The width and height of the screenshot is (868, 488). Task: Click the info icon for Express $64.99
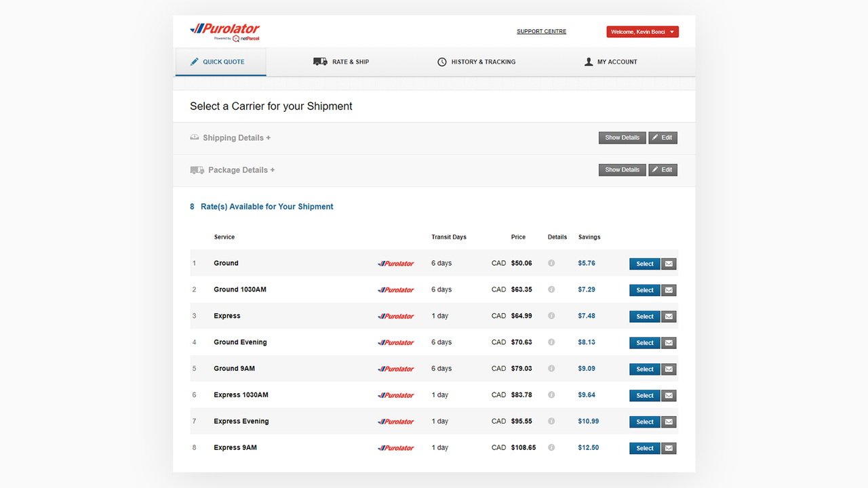551,316
